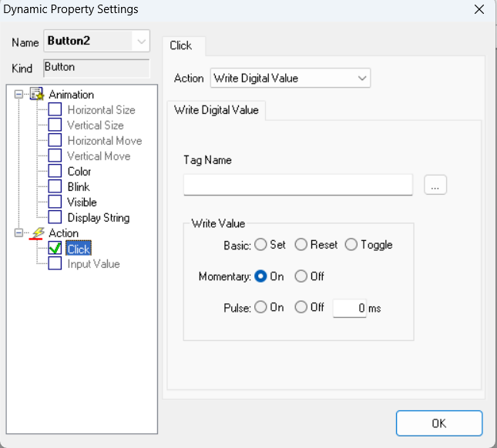Enable the Display String checkbox
The height and width of the screenshot is (448, 497).
(55, 218)
